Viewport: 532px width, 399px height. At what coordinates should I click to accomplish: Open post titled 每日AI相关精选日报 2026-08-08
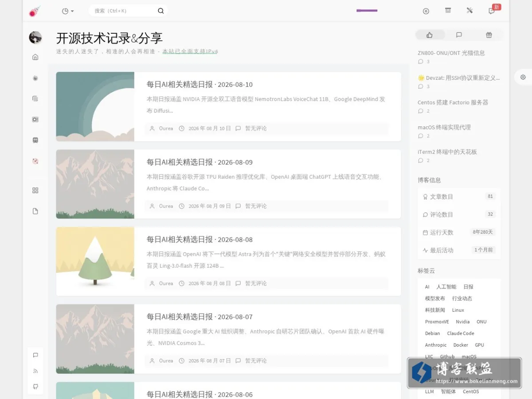[199, 239]
